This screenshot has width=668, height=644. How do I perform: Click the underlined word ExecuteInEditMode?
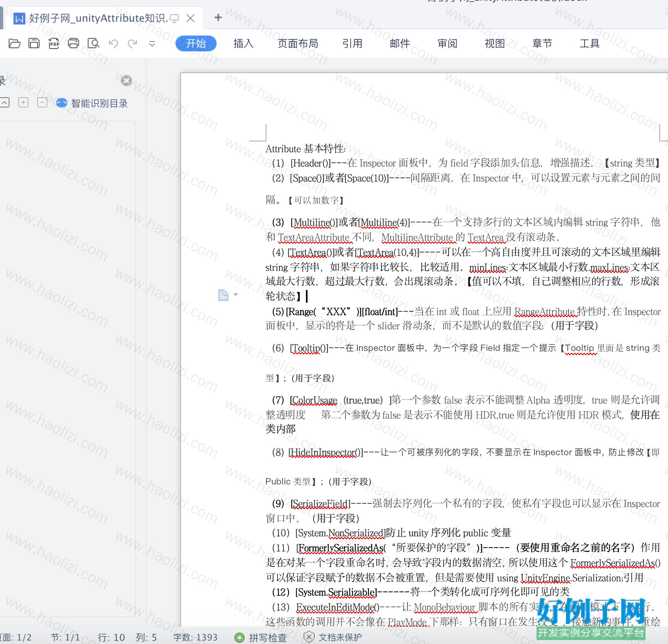pyautogui.click(x=335, y=607)
